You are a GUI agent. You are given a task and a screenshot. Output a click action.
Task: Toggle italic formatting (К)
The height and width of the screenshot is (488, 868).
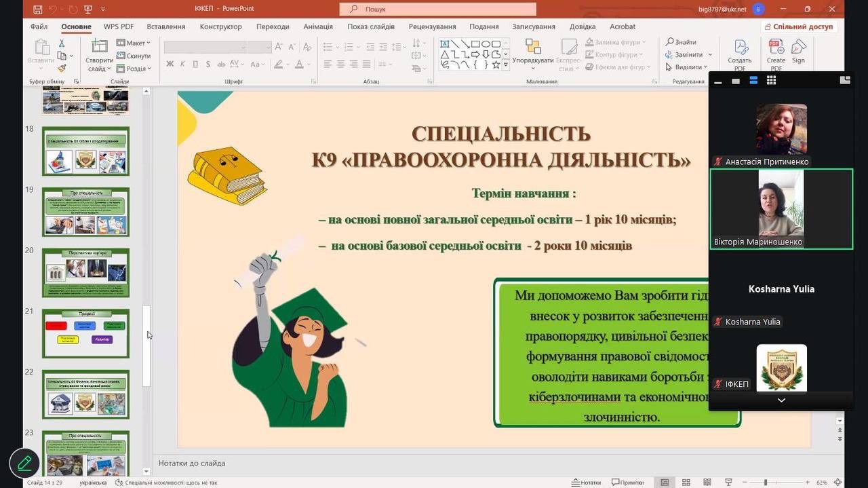(182, 64)
